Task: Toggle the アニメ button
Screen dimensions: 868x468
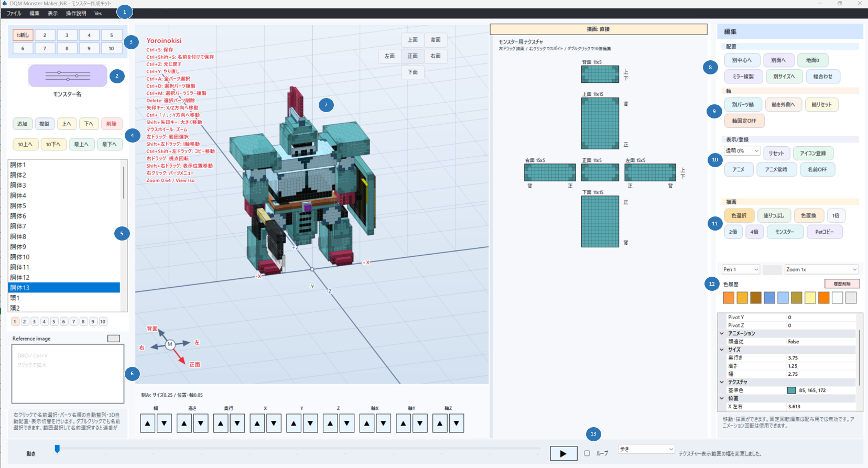Action: point(739,170)
